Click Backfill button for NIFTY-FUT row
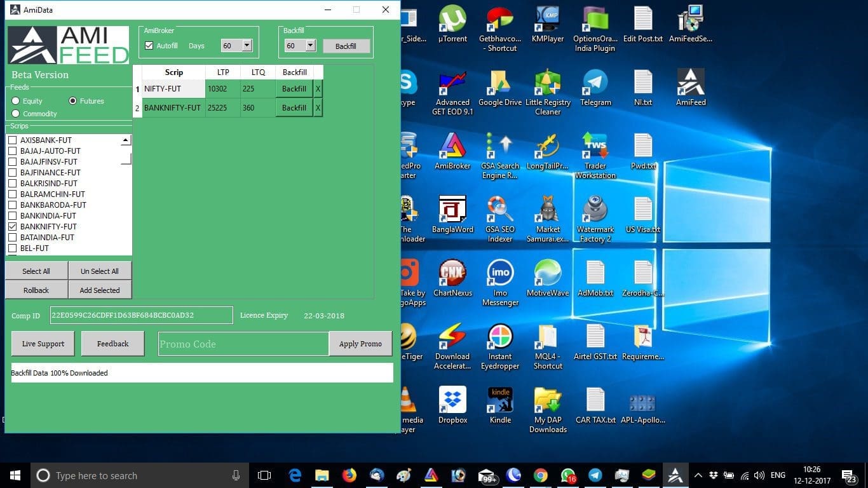 (294, 89)
